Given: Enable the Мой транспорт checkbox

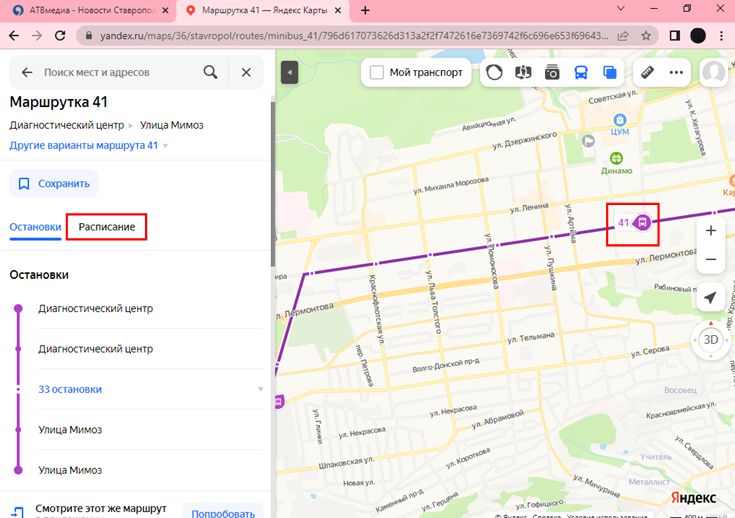Looking at the screenshot, I should (x=377, y=73).
